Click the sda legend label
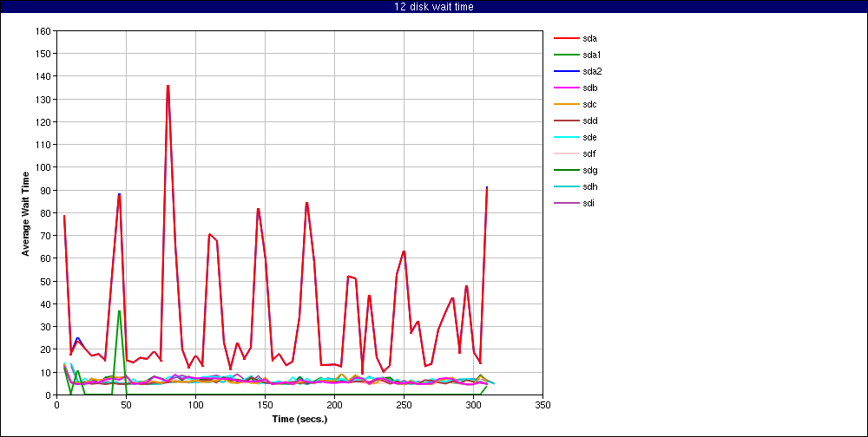This screenshot has width=868, height=437. (589, 38)
